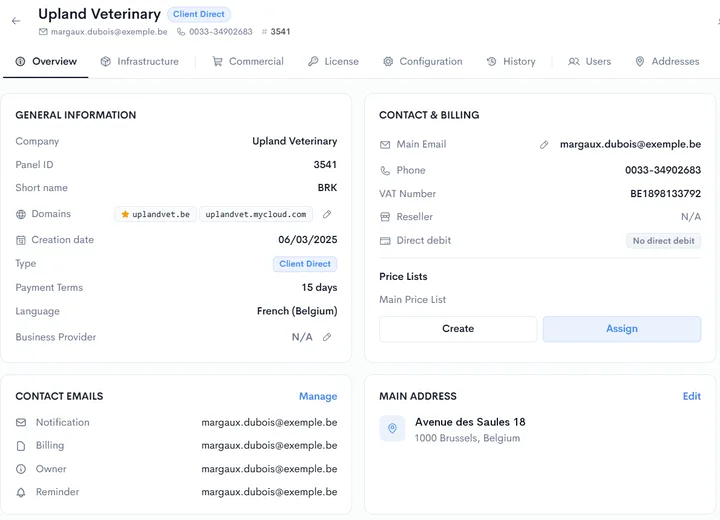Click the main address location pin icon

coord(392,429)
